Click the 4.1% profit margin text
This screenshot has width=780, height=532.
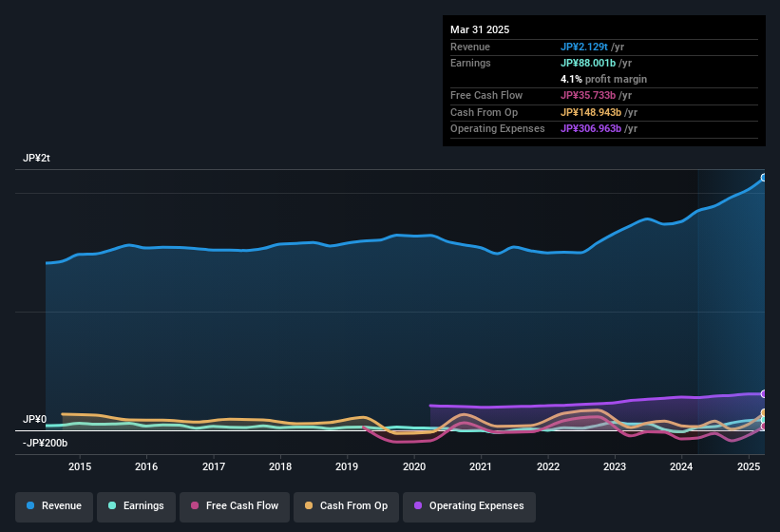click(603, 79)
